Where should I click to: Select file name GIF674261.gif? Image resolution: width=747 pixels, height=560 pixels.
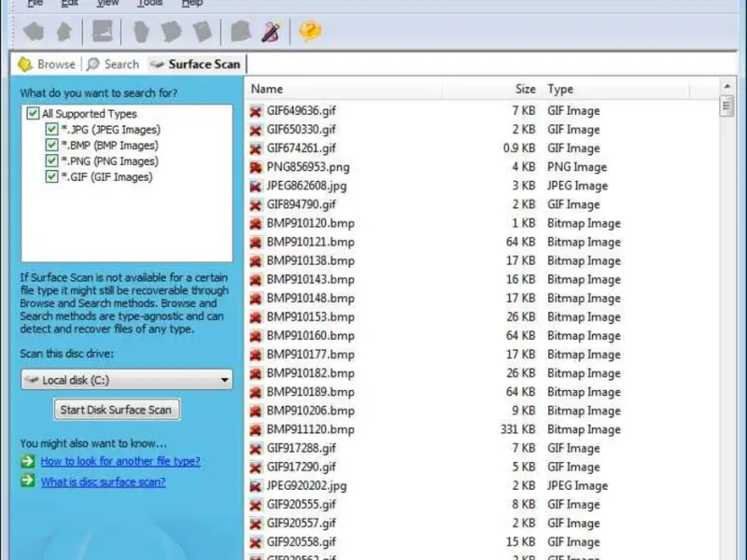pos(301,148)
